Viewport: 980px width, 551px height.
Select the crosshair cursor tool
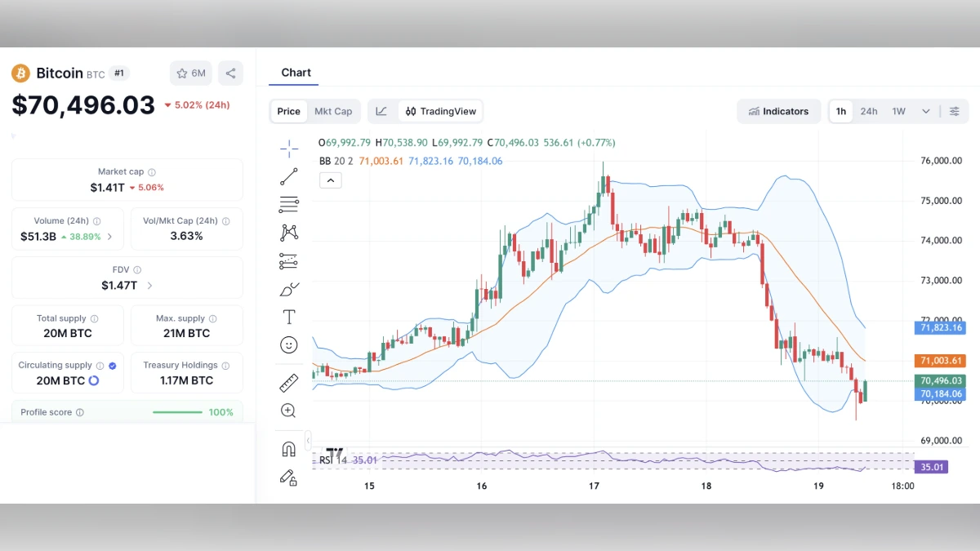click(x=288, y=149)
